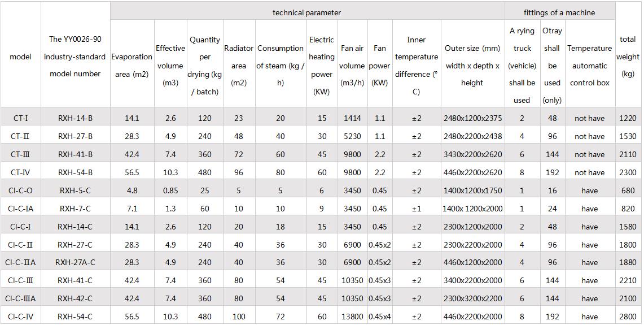Select the total weight value 2800
This screenshot has width=644, height=325.
click(628, 317)
